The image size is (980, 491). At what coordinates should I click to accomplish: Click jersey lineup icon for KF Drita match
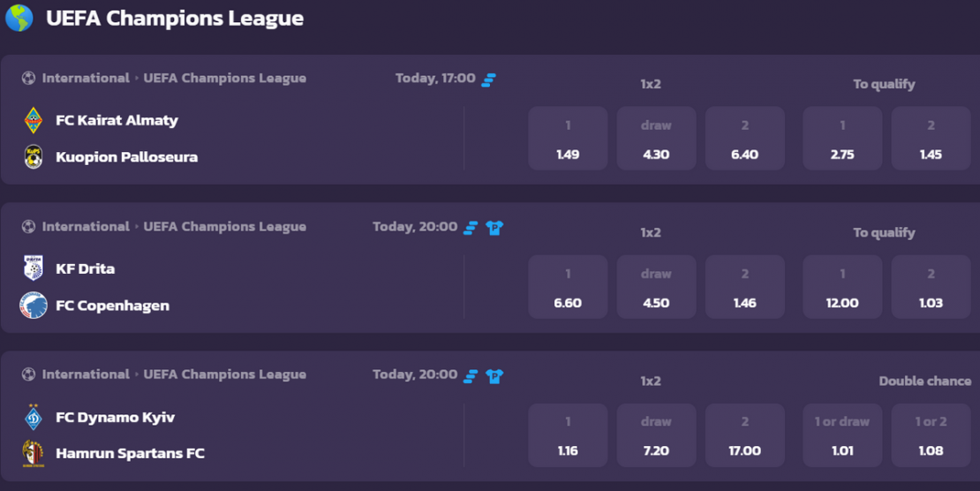[x=494, y=228]
